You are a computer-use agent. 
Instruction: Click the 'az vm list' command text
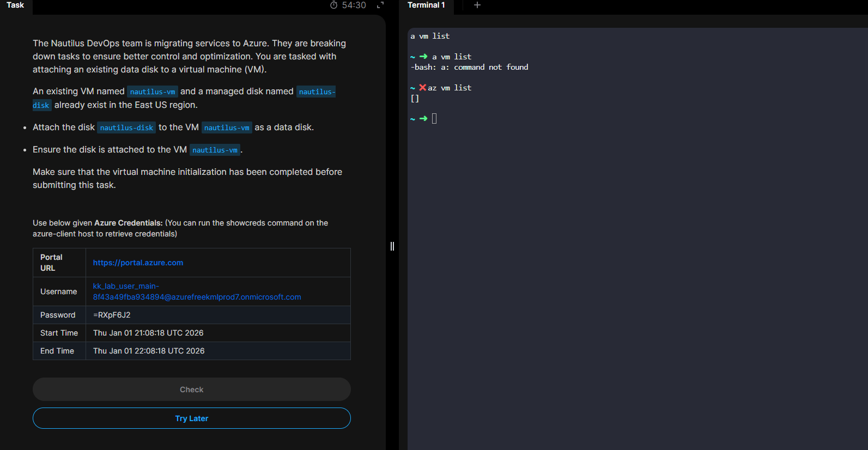click(450, 88)
